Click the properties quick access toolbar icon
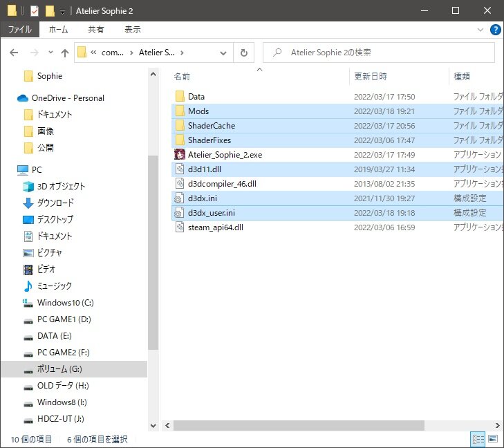504x448 pixels. (35, 11)
